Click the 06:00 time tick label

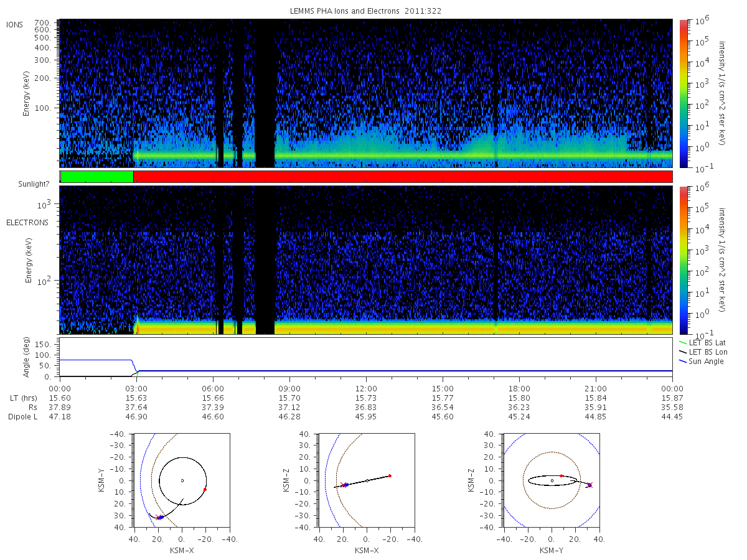[213, 389]
